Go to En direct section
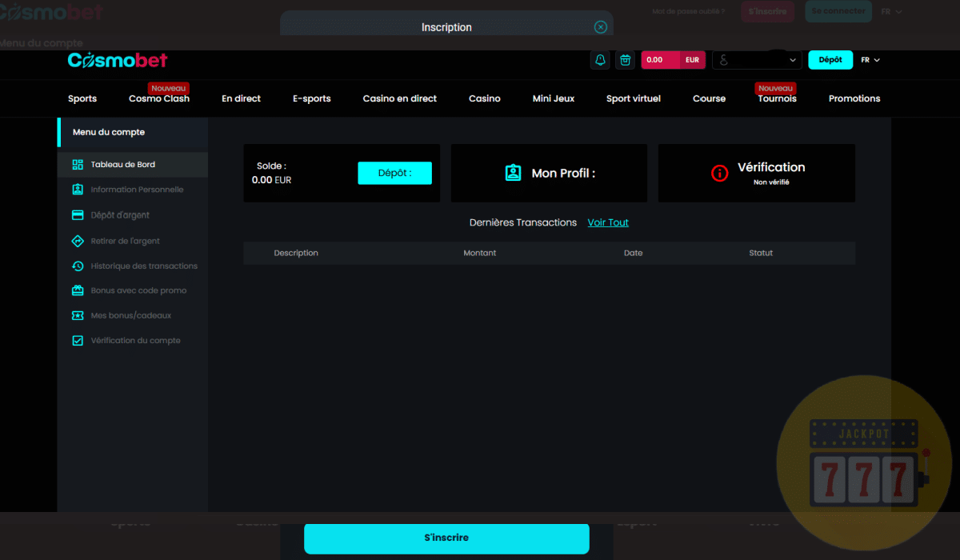 (242, 98)
